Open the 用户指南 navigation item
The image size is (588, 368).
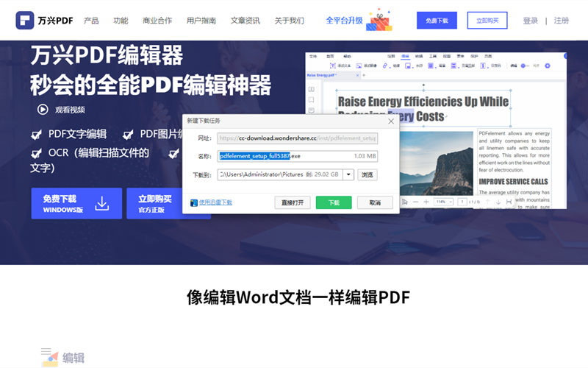201,21
